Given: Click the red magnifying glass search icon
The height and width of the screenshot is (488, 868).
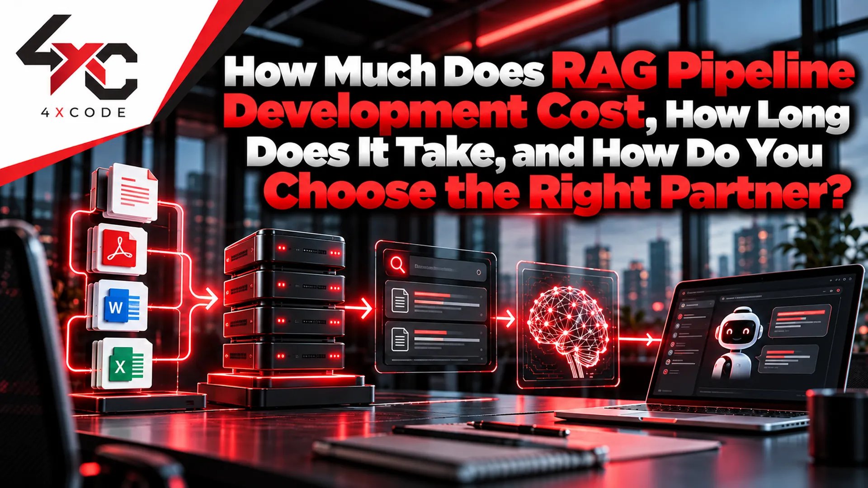Looking at the screenshot, I should coord(397,264).
